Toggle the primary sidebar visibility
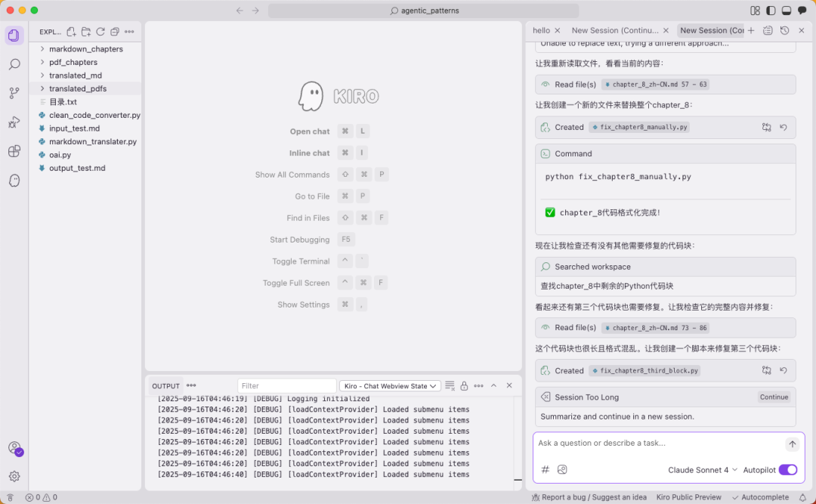This screenshot has width=816, height=504. pos(771,11)
